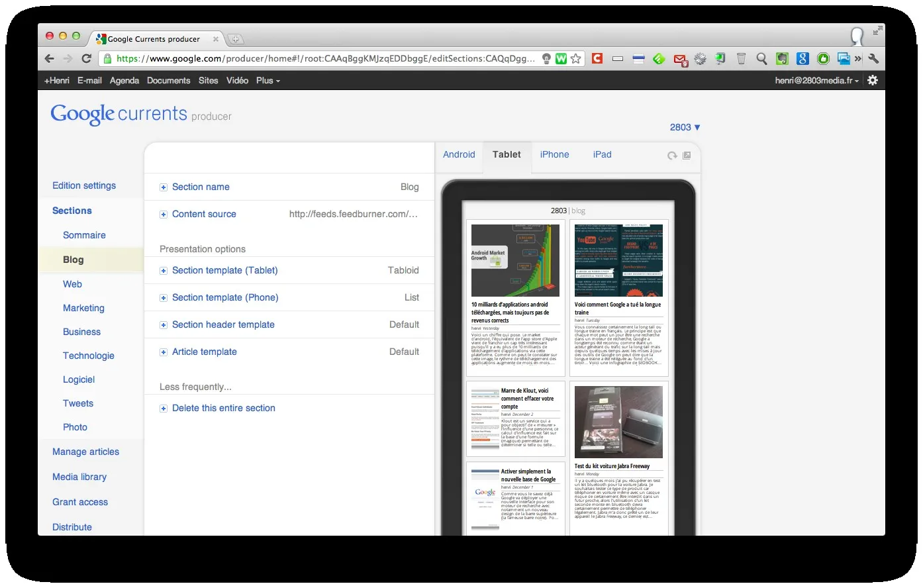Click the gray gear extension icon

[x=700, y=59]
